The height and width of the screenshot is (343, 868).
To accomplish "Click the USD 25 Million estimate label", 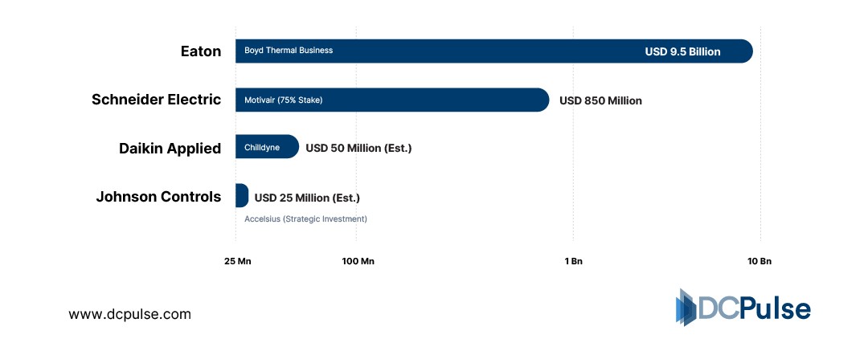I will (307, 198).
